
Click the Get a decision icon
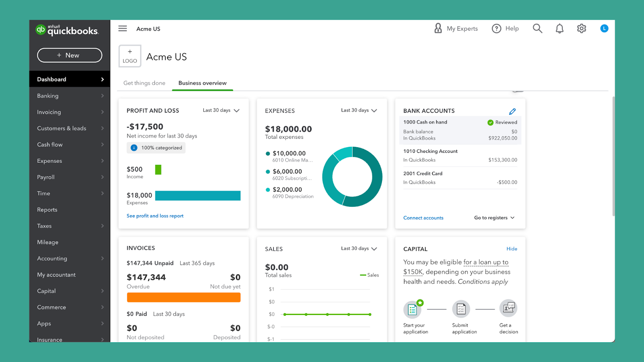(x=508, y=308)
